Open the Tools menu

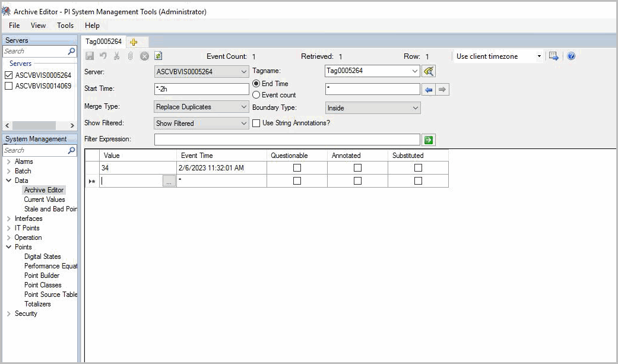coord(65,26)
